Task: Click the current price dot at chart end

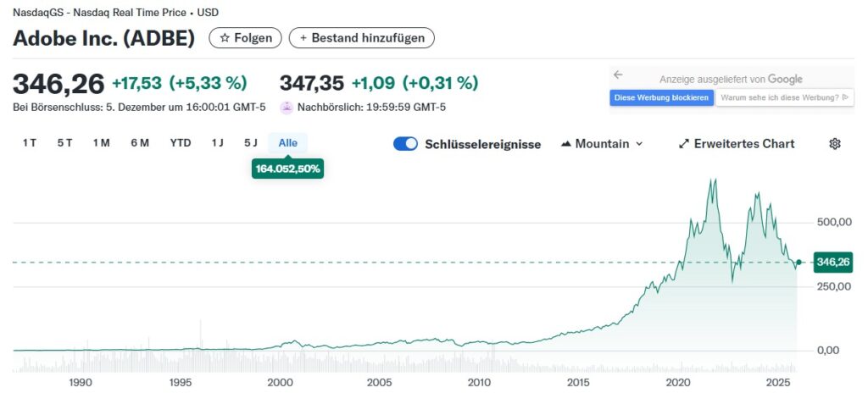Action: (x=798, y=262)
